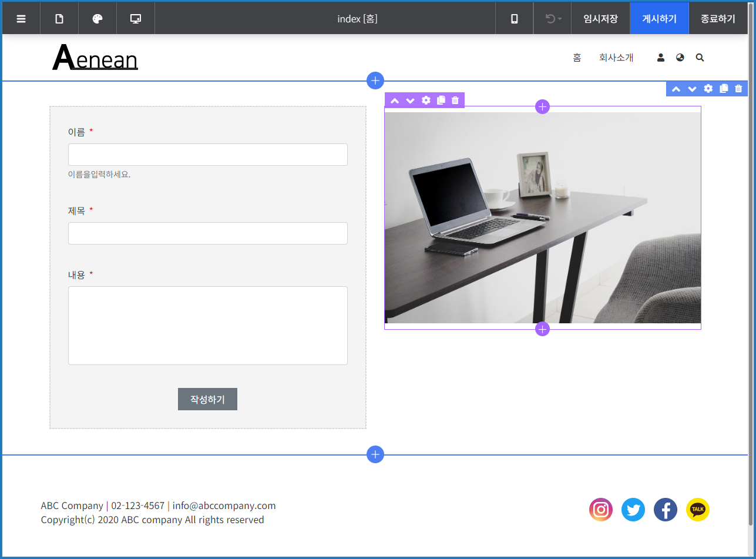Screen dimensions: 756x559
Task: Select the 홈 menu item
Action: click(x=577, y=57)
